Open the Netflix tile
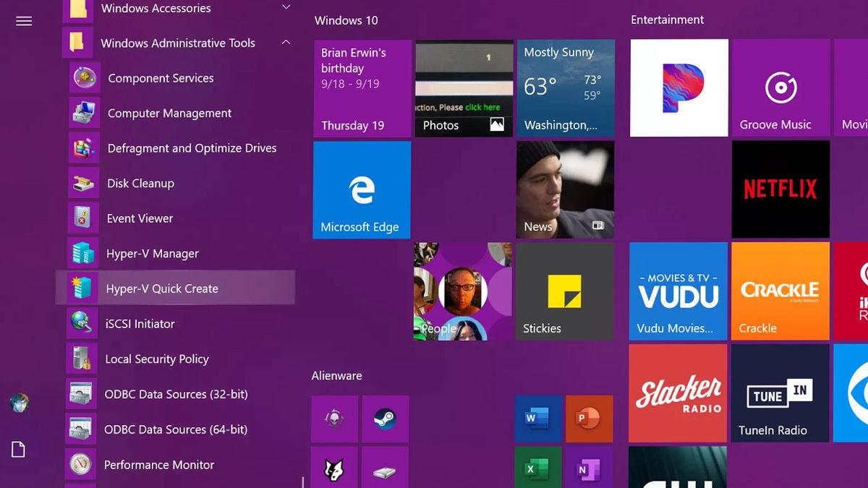 (780, 189)
